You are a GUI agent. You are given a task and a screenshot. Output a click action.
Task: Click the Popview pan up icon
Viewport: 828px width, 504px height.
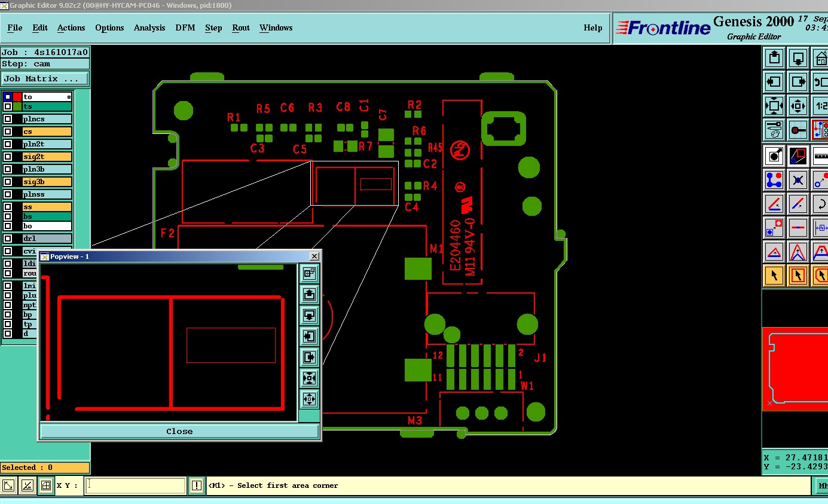pyautogui.click(x=309, y=295)
